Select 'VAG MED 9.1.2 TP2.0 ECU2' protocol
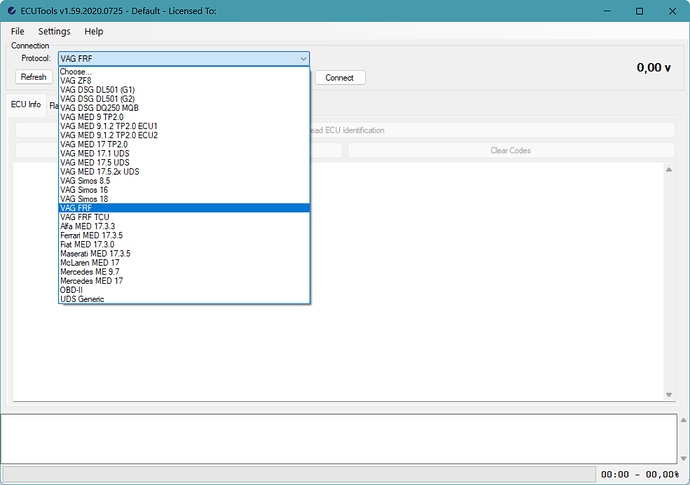 [184, 135]
